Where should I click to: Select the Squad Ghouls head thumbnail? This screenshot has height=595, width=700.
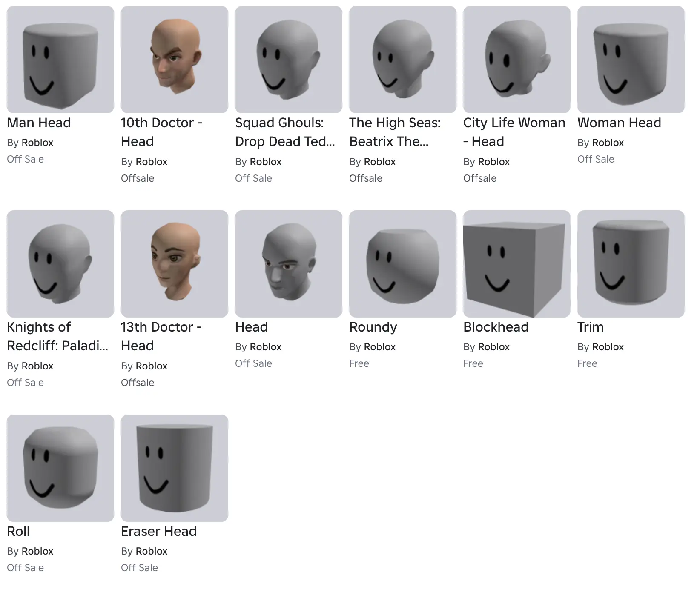click(289, 60)
